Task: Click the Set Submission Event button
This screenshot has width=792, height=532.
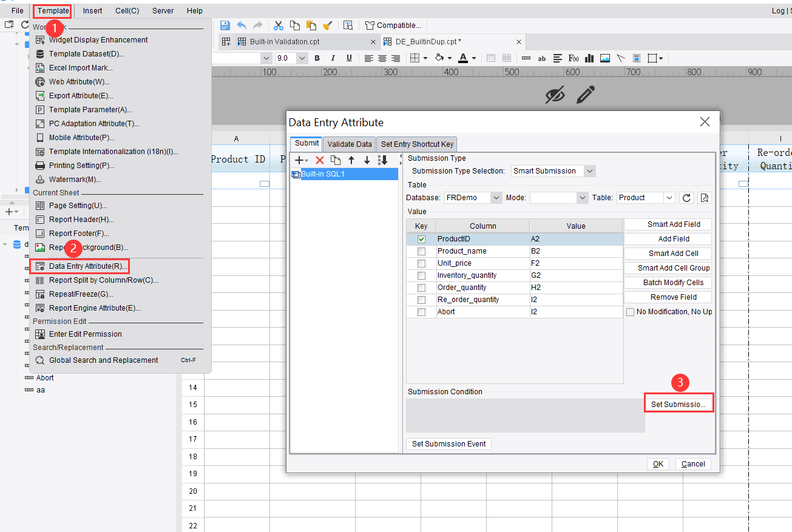Action: [x=448, y=443]
